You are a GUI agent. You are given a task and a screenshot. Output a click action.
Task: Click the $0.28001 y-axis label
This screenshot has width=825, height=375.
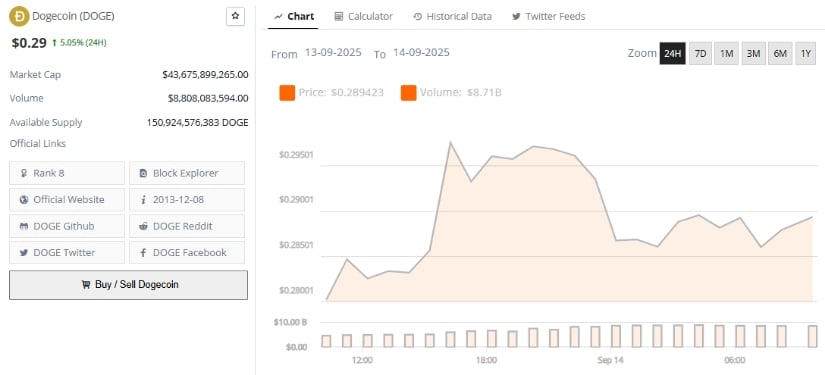tap(296, 290)
